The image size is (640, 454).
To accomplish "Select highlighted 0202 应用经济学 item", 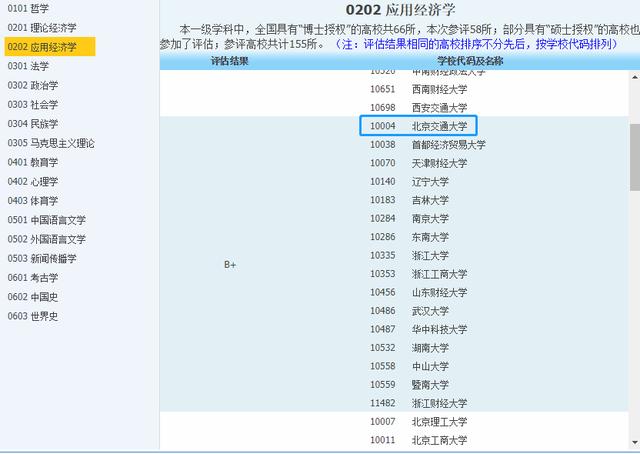I will [50, 47].
